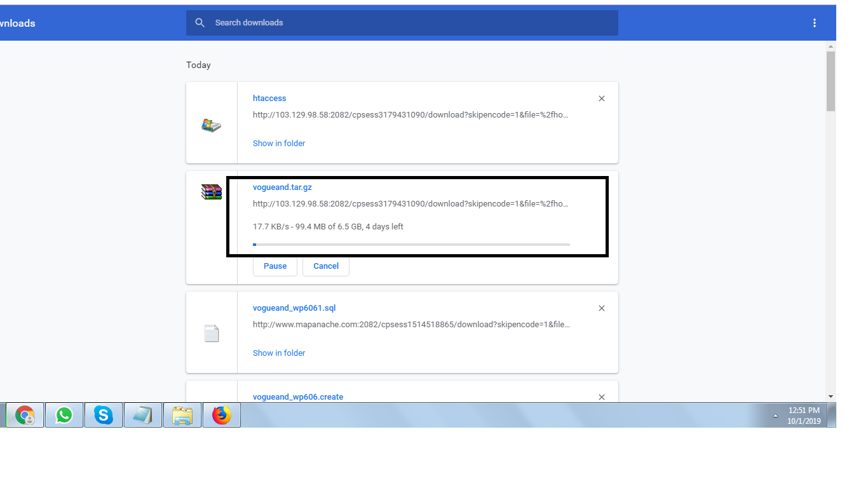This screenshot has width=868, height=488.
Task: Open Firefox from the taskbar
Action: point(222,416)
